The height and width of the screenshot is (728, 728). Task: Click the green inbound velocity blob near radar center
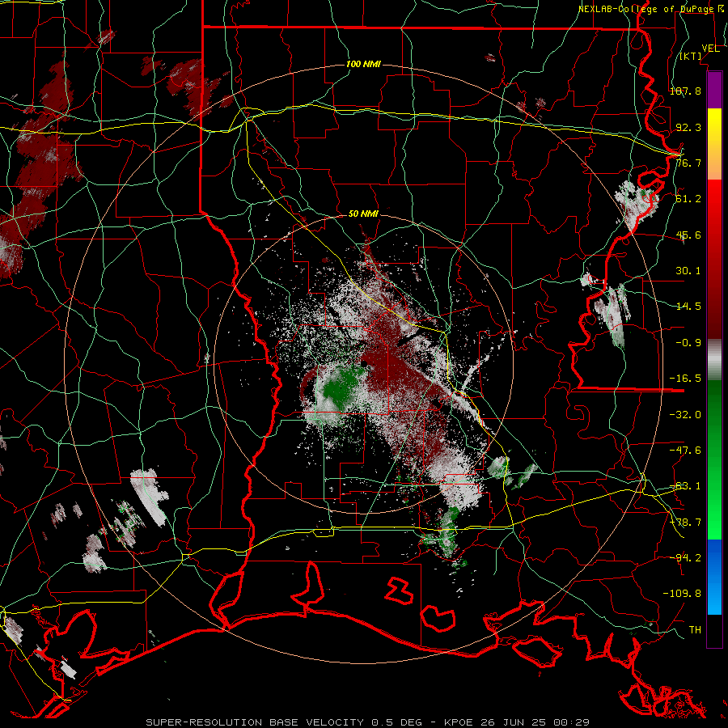[343, 387]
